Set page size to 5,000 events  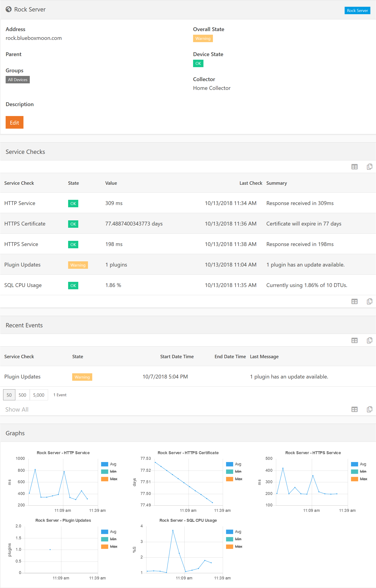pyautogui.click(x=39, y=395)
